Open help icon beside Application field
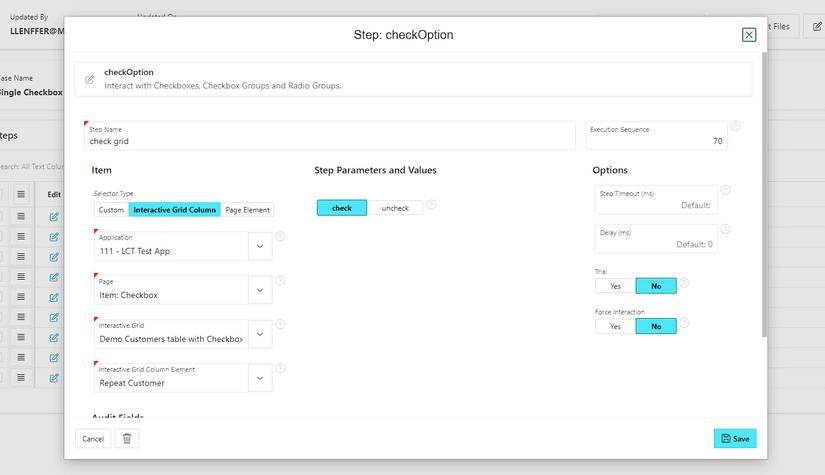The width and height of the screenshot is (825, 475). click(x=280, y=236)
